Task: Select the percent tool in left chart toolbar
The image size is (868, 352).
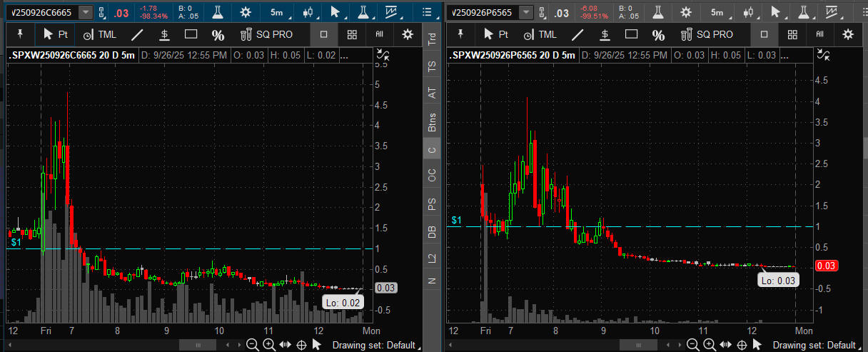Action: tap(218, 34)
